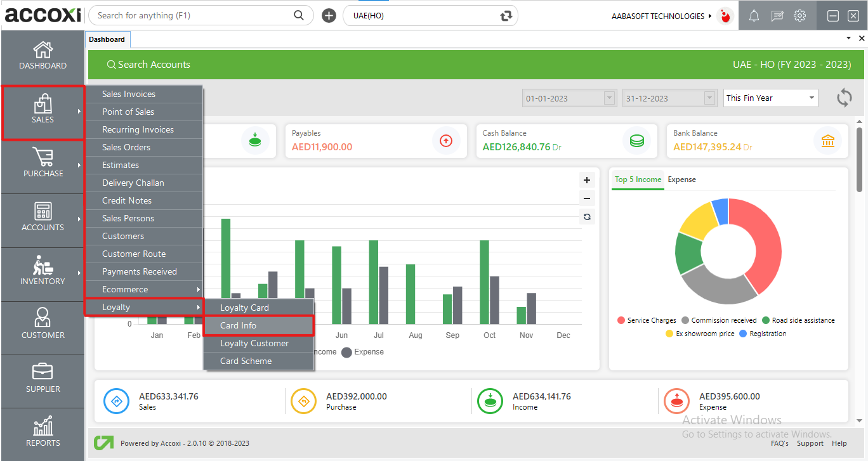Click the plus quick-add icon

(x=329, y=16)
